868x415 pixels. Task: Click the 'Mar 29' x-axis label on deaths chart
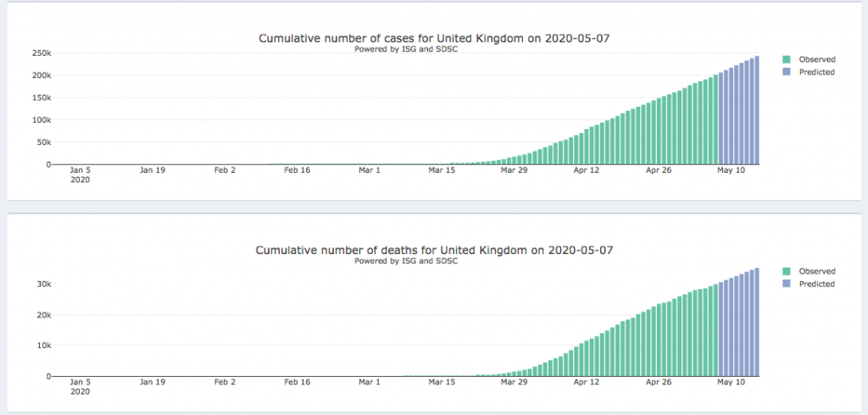coord(514,382)
